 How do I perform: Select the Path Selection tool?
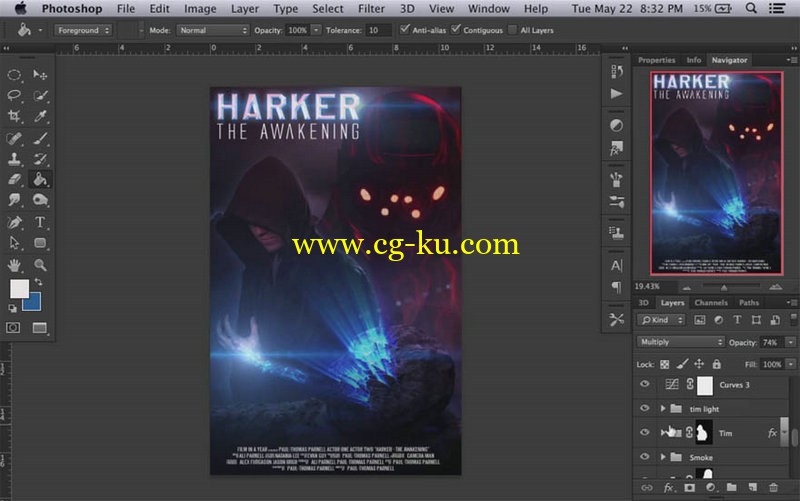pyautogui.click(x=14, y=243)
